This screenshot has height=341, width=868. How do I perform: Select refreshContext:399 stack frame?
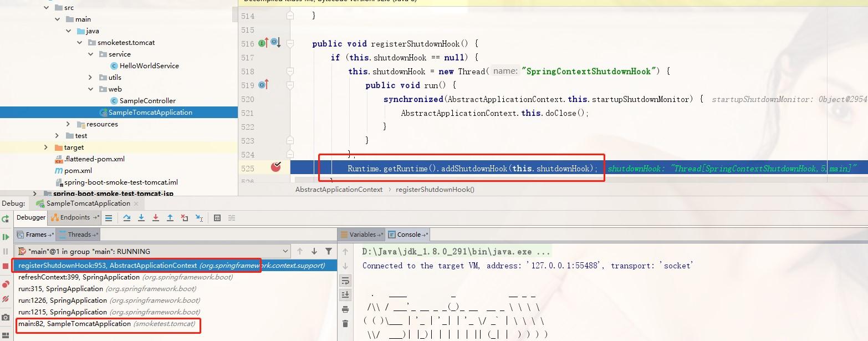coord(175,277)
